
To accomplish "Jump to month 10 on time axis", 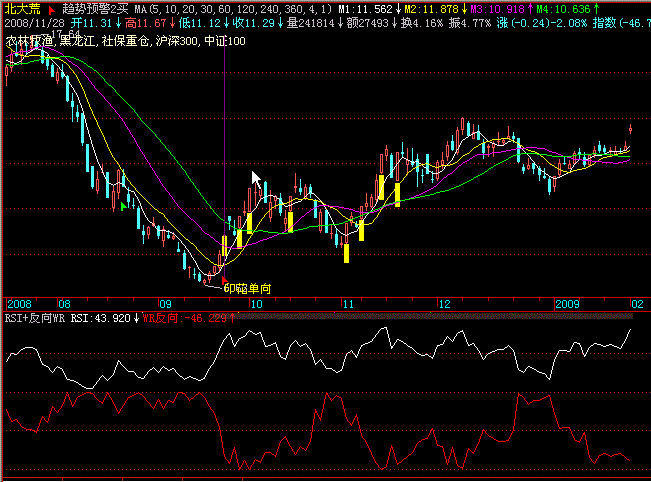I will 257,304.
